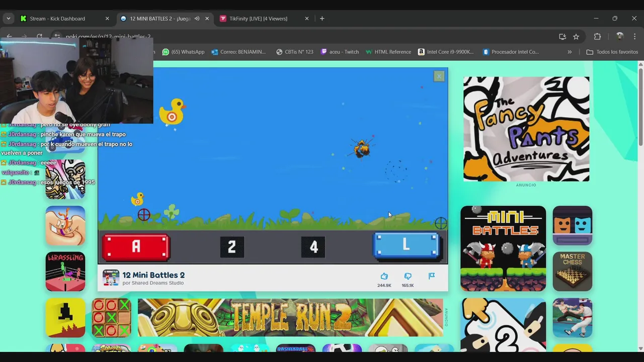Open the Mini Battles game thumbnail
This screenshot has height=362, width=644.
coord(503,248)
